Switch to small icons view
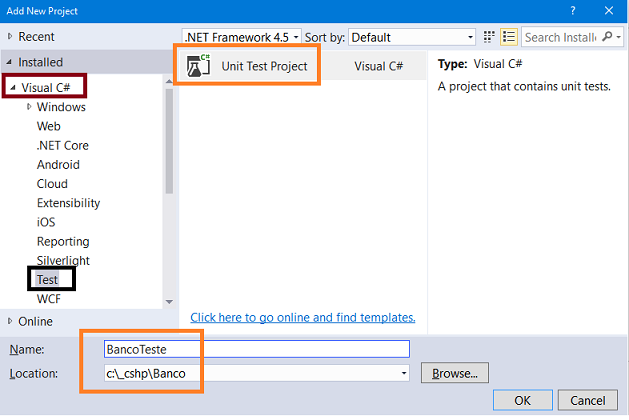629x420 pixels. pos(489,37)
